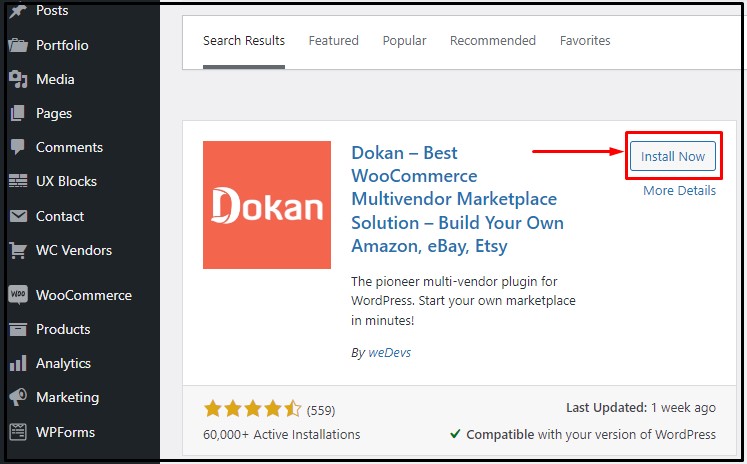Click the WPForms icon in sidebar
747x464 pixels.
tap(18, 432)
